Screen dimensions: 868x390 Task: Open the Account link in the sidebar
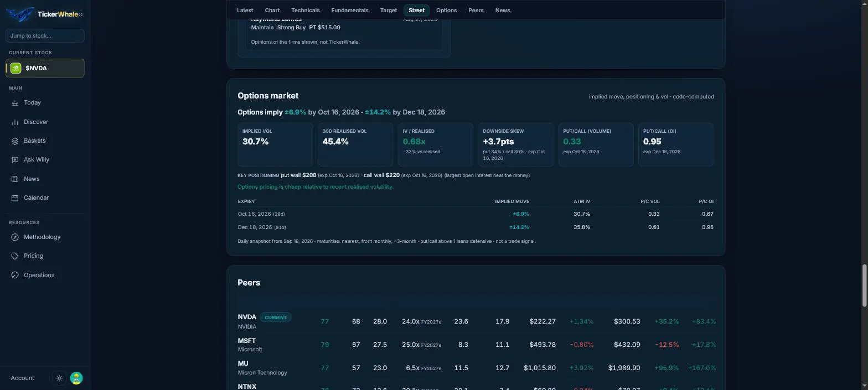click(22, 378)
